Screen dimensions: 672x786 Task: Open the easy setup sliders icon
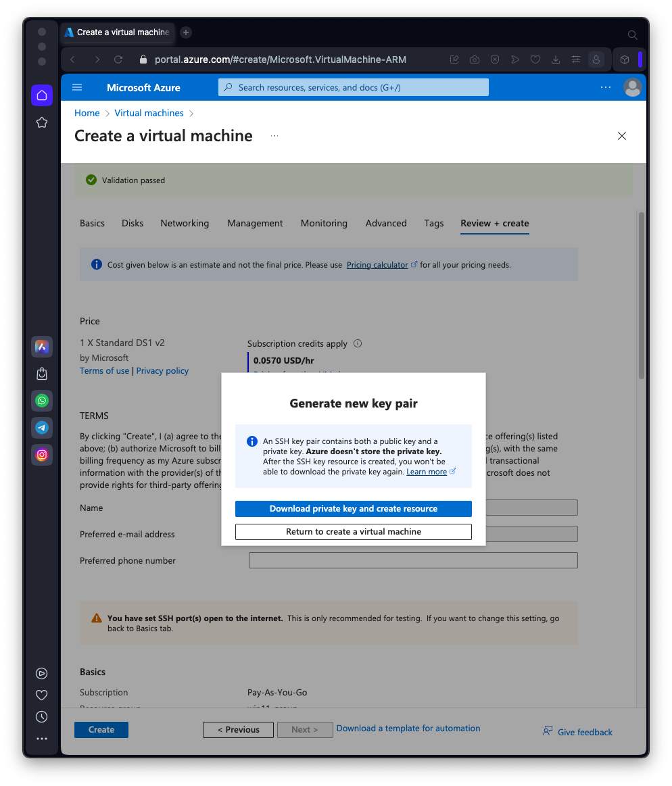coord(576,59)
